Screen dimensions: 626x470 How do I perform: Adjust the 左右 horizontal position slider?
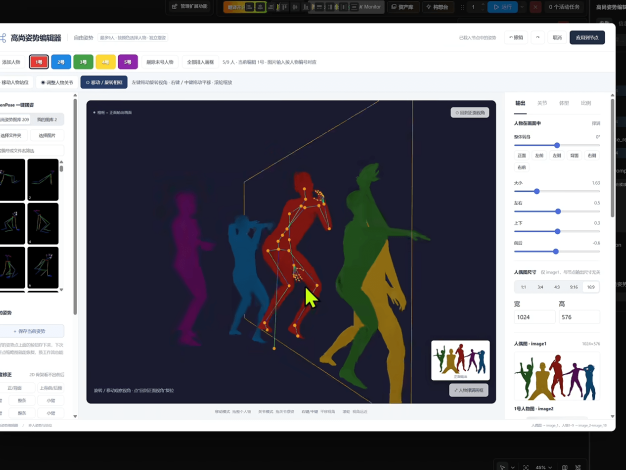(557, 211)
